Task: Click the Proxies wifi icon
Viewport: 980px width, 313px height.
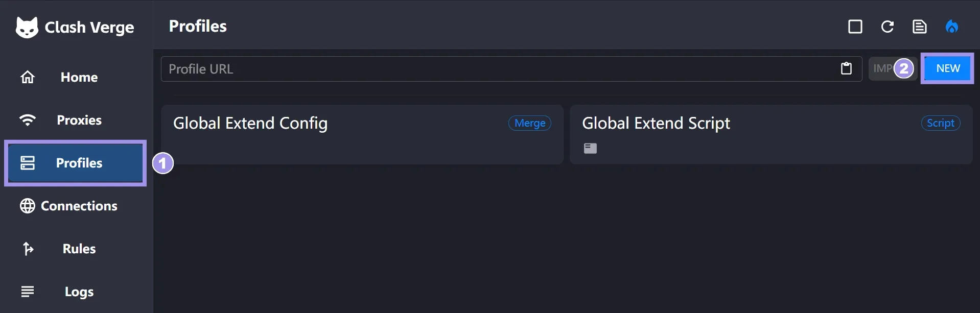Action: [28, 120]
